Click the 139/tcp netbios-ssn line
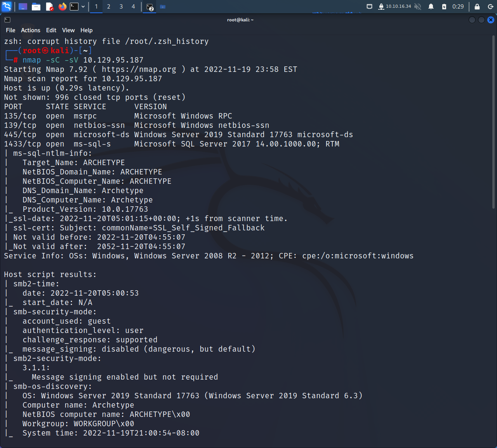Viewport: 497px width, 448px height. pos(137,125)
